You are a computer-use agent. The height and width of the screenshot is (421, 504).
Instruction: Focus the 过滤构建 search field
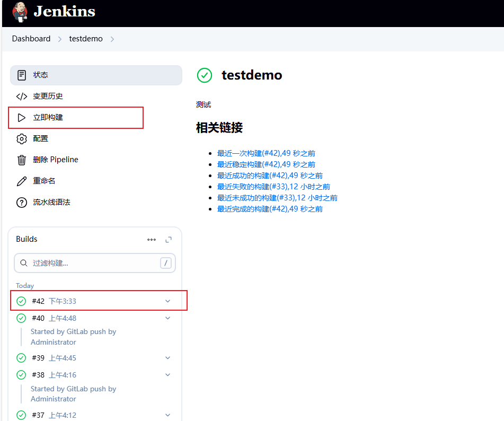tap(95, 263)
